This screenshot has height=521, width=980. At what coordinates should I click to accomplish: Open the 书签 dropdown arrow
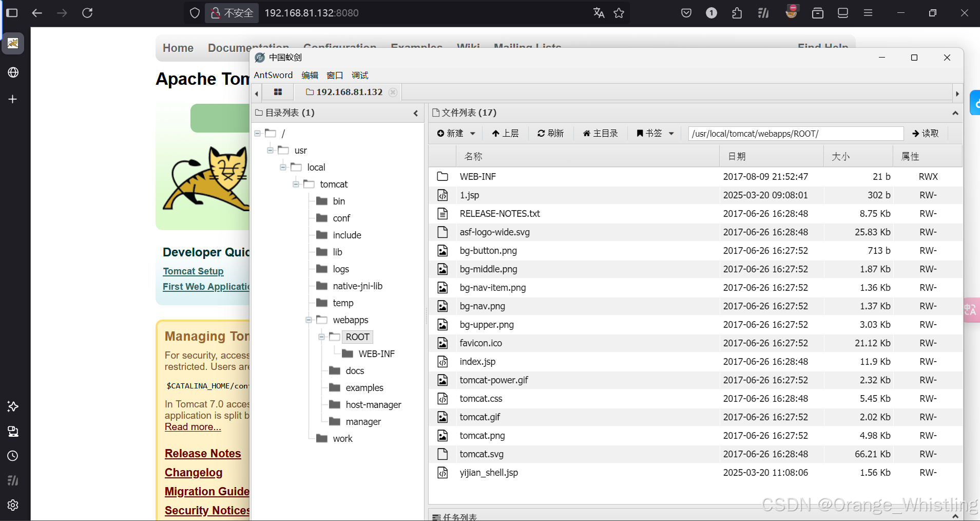coord(671,134)
